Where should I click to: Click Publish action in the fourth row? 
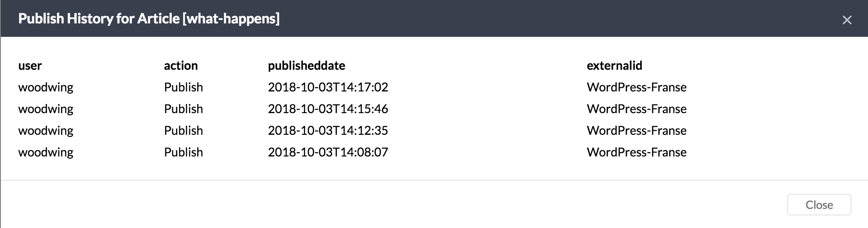tap(183, 152)
